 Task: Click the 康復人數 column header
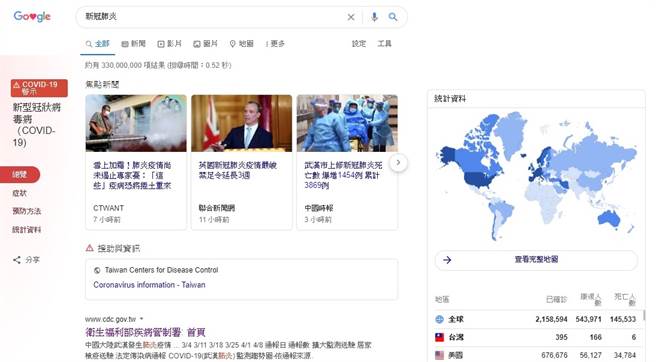591,299
